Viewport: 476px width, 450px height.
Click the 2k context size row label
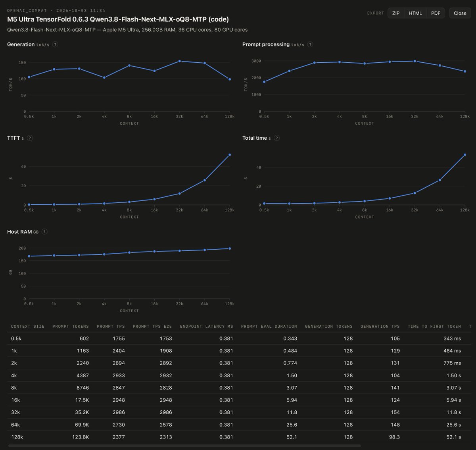tap(14, 363)
